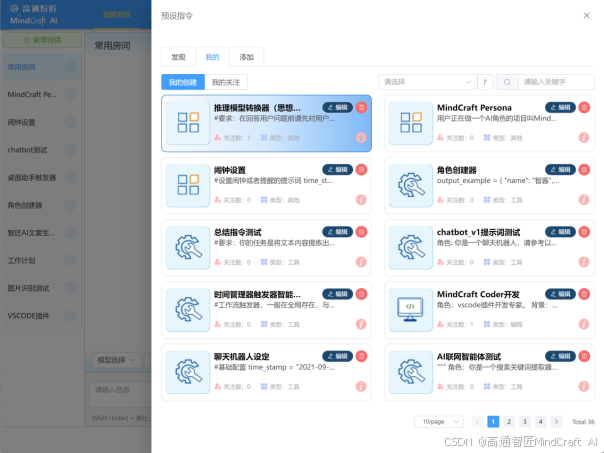Viewport: 604px width, 453px height.
Task: Open the MindCraft Coder开发 monitor thumbnail
Action: [411, 310]
